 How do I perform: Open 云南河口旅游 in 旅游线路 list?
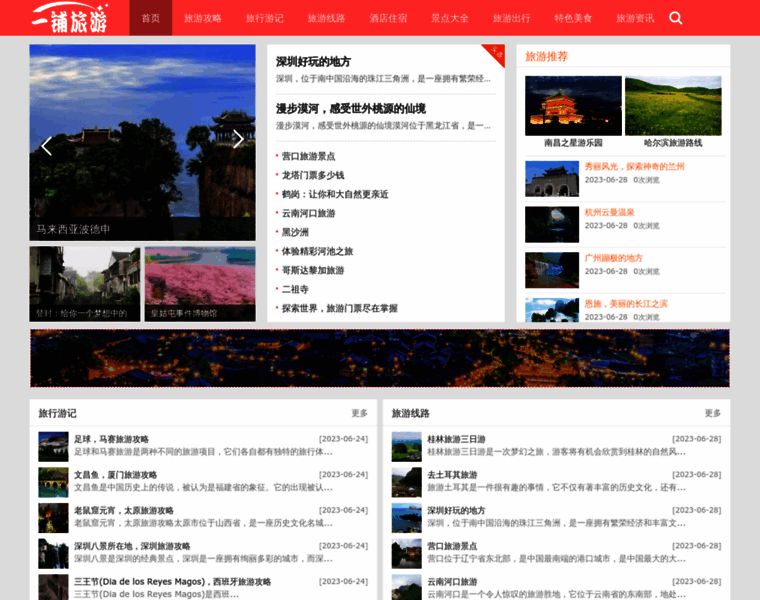[x=452, y=582]
